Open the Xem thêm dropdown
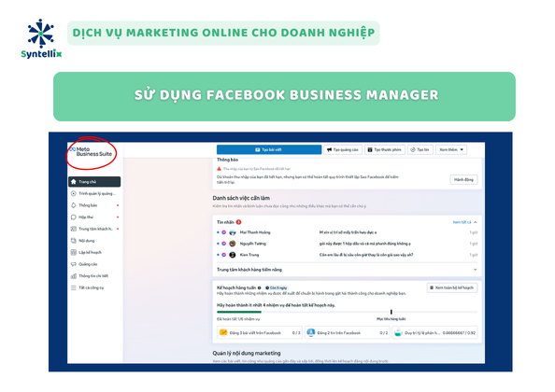Image resolution: width=555 pixels, height=392 pixels. 451,150
